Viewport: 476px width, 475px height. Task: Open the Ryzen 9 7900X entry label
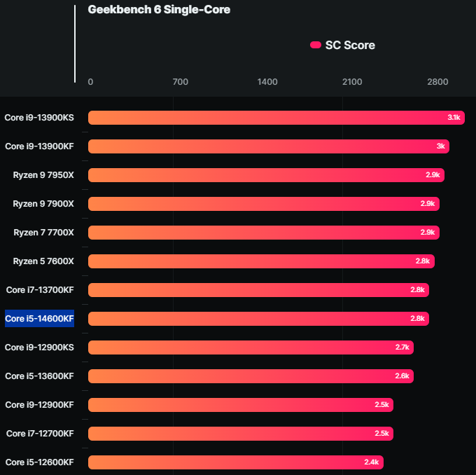pos(43,204)
